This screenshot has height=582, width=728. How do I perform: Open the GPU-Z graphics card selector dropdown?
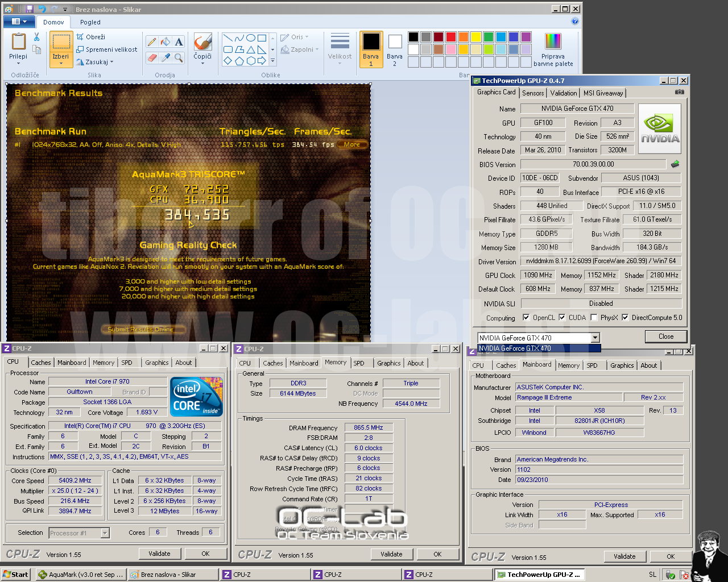click(595, 338)
